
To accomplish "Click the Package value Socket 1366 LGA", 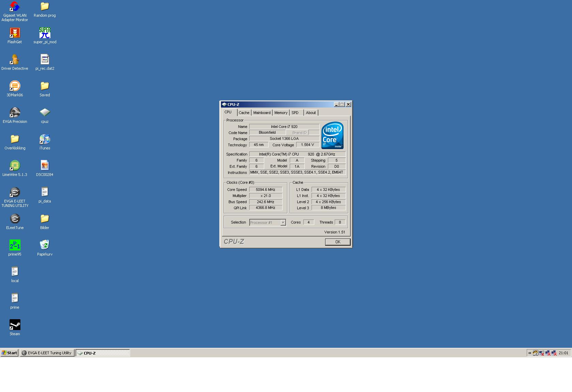I will pyautogui.click(x=284, y=138).
